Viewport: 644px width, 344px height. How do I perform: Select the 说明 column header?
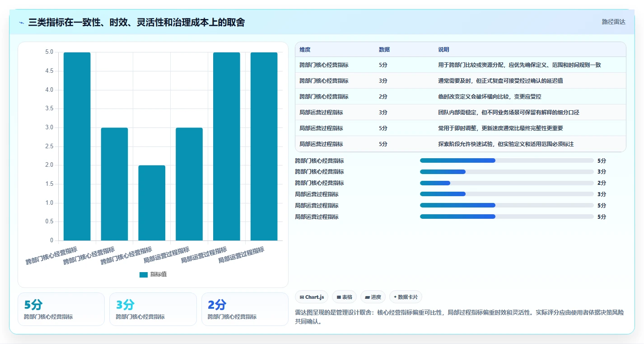pyautogui.click(x=443, y=50)
